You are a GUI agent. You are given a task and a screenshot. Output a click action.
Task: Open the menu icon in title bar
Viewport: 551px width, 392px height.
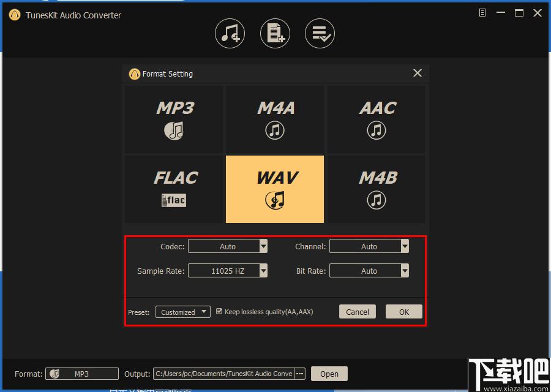pos(482,13)
